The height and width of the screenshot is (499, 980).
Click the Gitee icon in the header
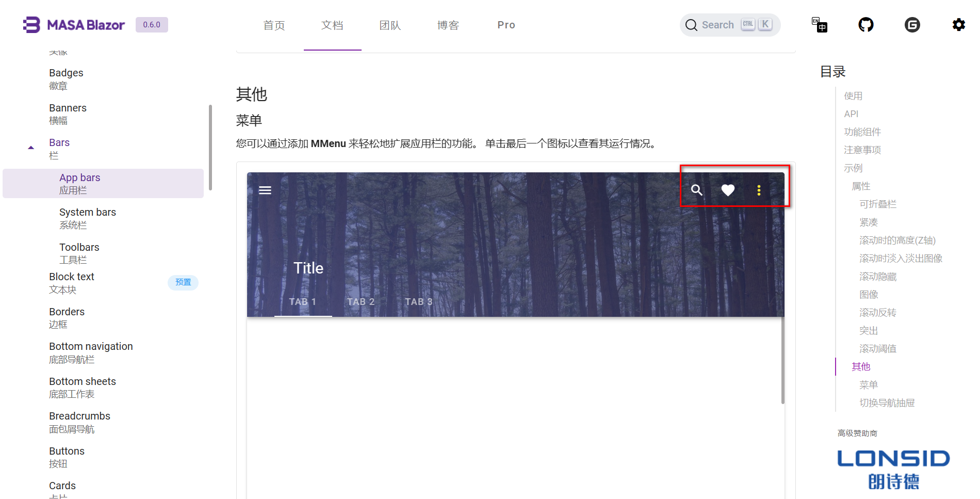[x=912, y=24]
